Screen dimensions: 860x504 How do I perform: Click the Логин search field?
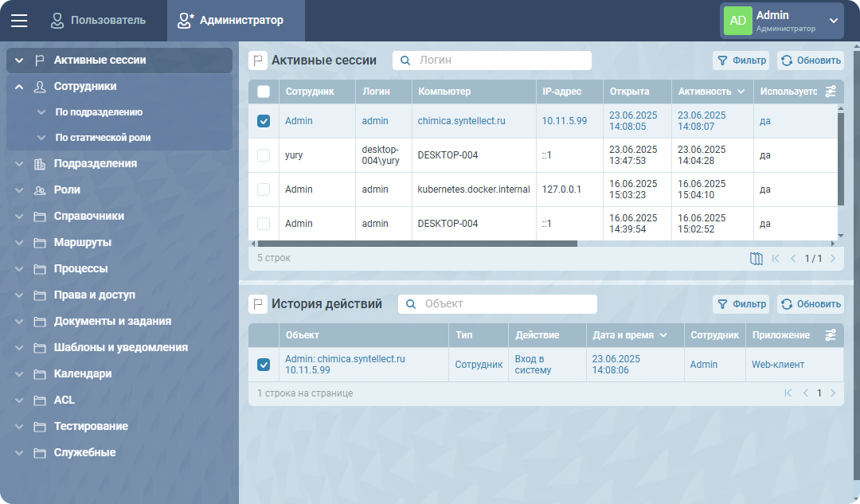(502, 61)
